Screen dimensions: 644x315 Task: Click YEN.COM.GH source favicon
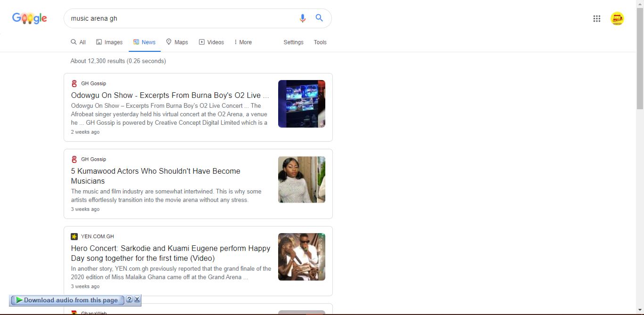[74, 236]
